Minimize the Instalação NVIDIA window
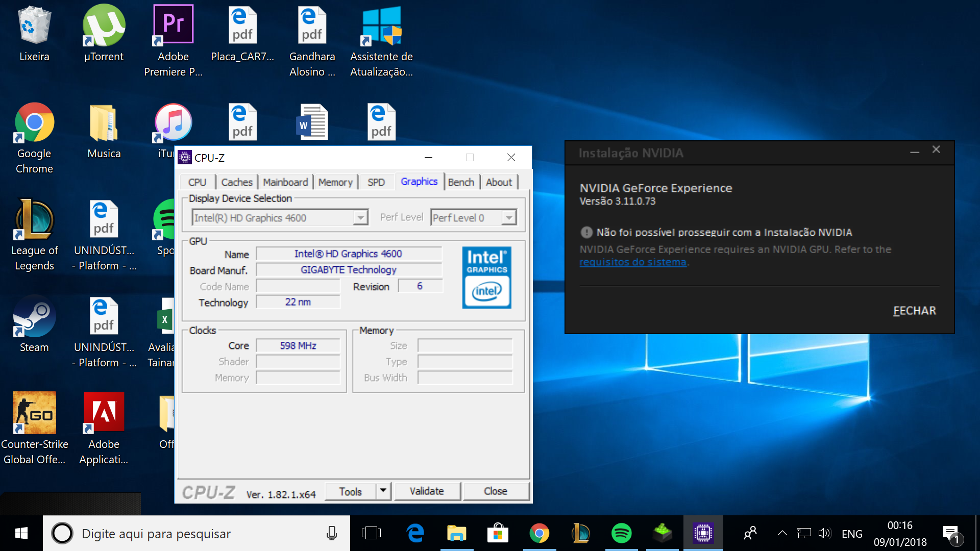Viewport: 980px width, 551px height. coord(915,151)
